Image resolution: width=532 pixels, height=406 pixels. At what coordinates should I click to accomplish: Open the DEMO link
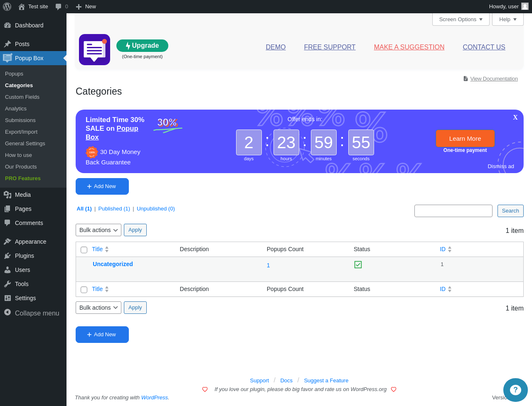pyautogui.click(x=276, y=47)
